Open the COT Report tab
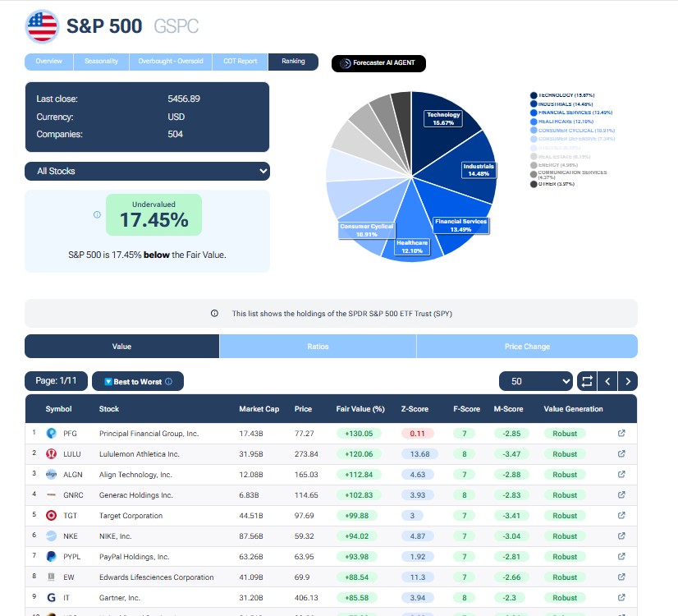The width and height of the screenshot is (678, 616). pos(241,62)
